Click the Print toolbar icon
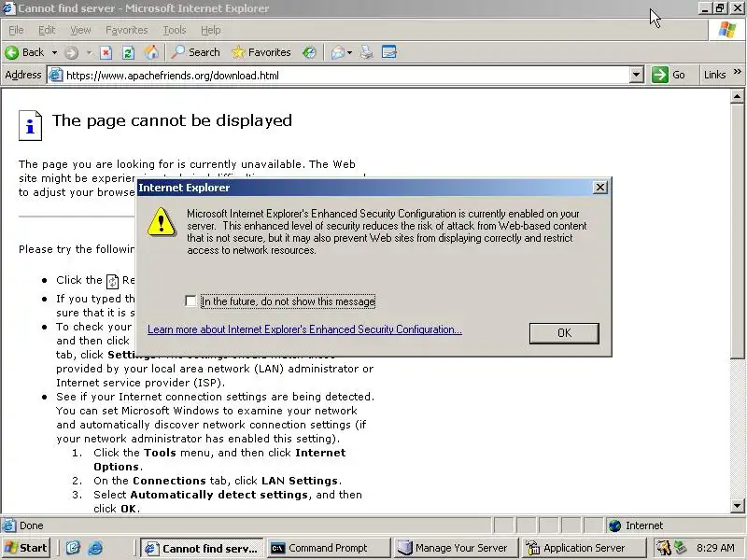This screenshot has height=560, width=747. [366, 52]
